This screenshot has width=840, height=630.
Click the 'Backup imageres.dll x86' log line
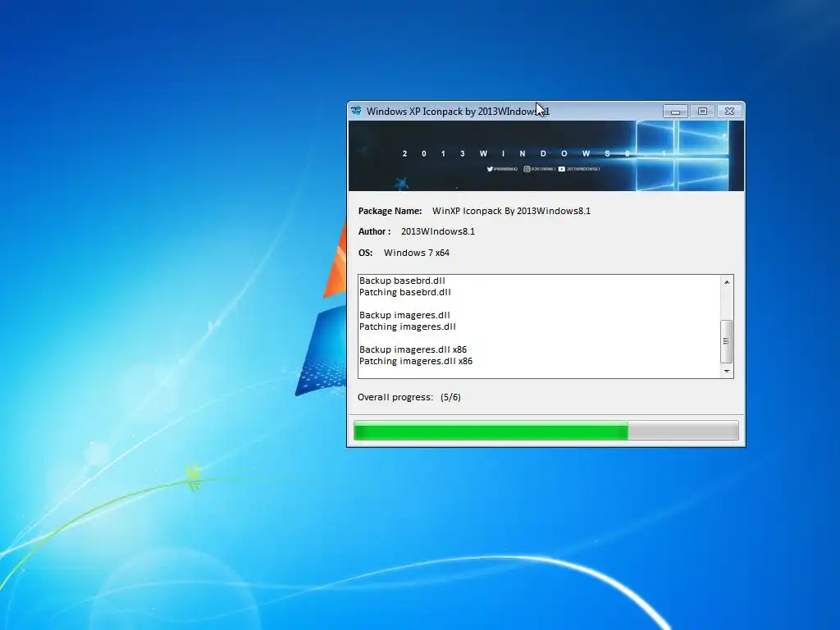click(x=413, y=349)
